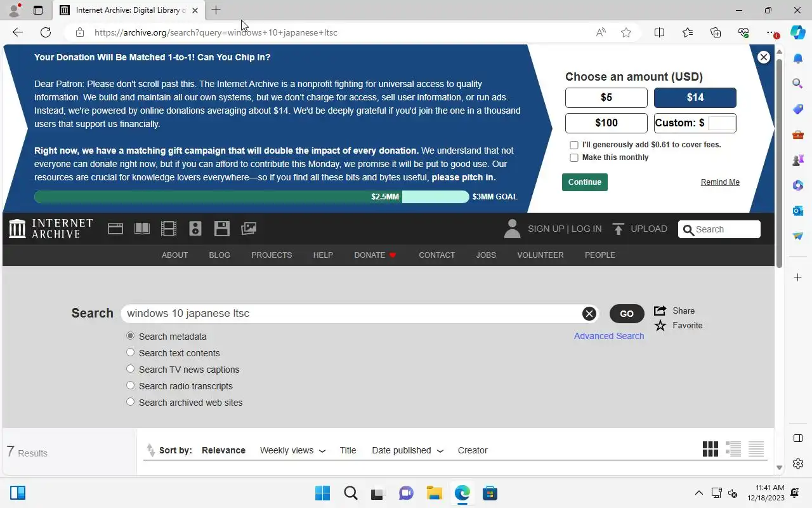Click into the Custom donation amount field

721,123
